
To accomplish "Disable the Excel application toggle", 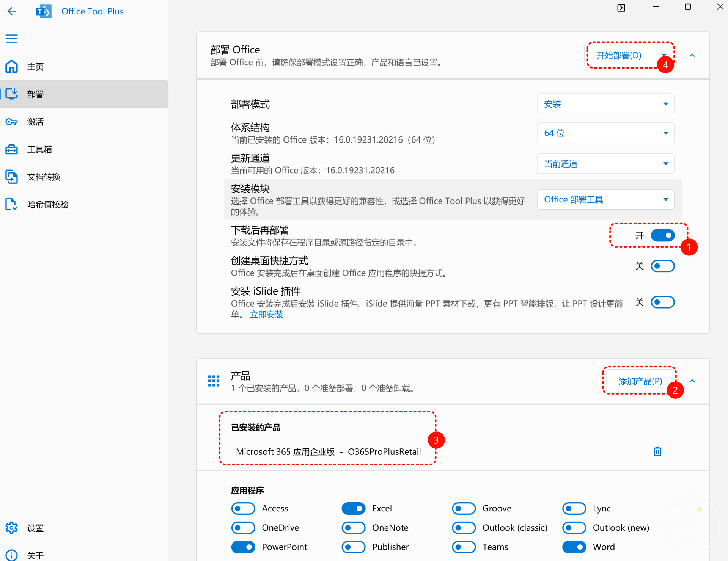I will click(x=353, y=508).
